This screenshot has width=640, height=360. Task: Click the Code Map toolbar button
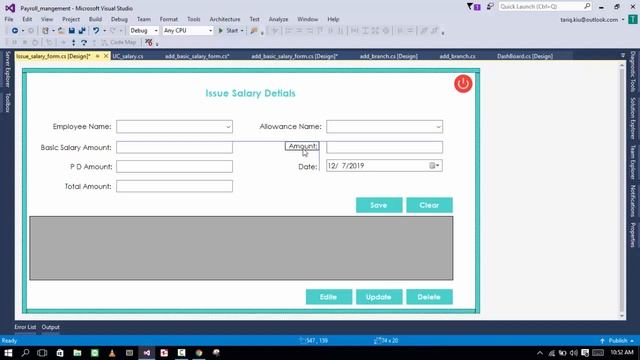(x=119, y=42)
